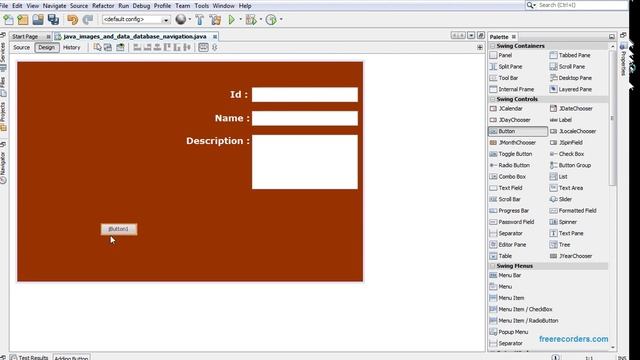Click the Save All toolbar icon
Viewport: 640px width, 360px height.
click(53, 19)
